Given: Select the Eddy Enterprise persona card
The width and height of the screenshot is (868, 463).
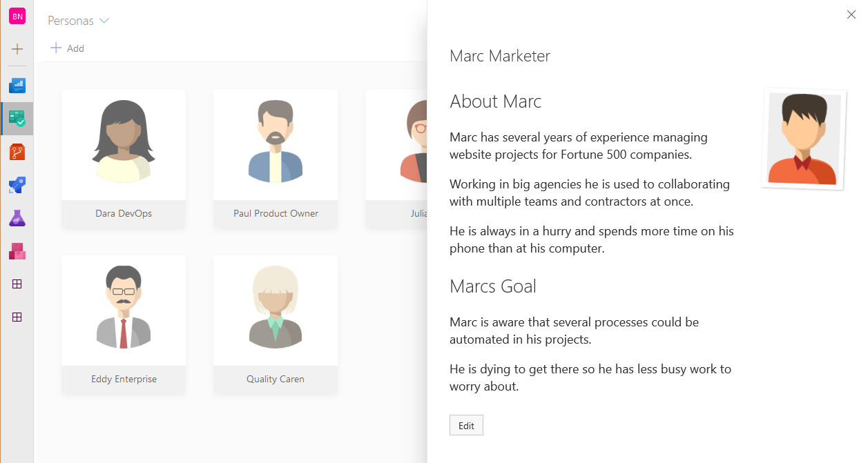Looking at the screenshot, I should click(124, 311).
